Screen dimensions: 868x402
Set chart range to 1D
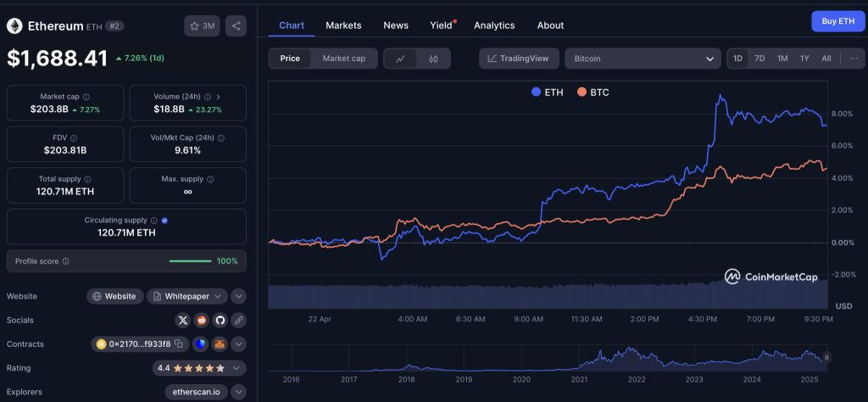(738, 59)
